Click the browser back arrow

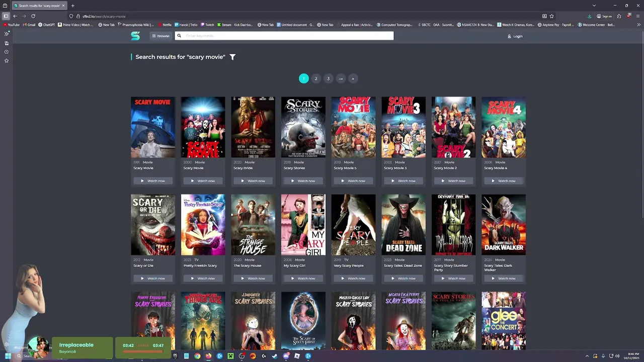coord(15,16)
